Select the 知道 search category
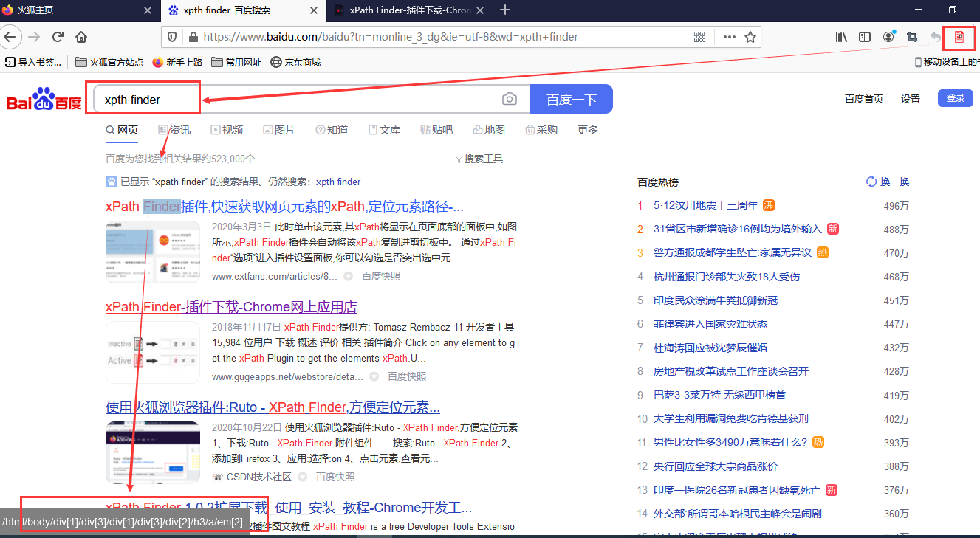The height and width of the screenshot is (538, 980). point(332,130)
